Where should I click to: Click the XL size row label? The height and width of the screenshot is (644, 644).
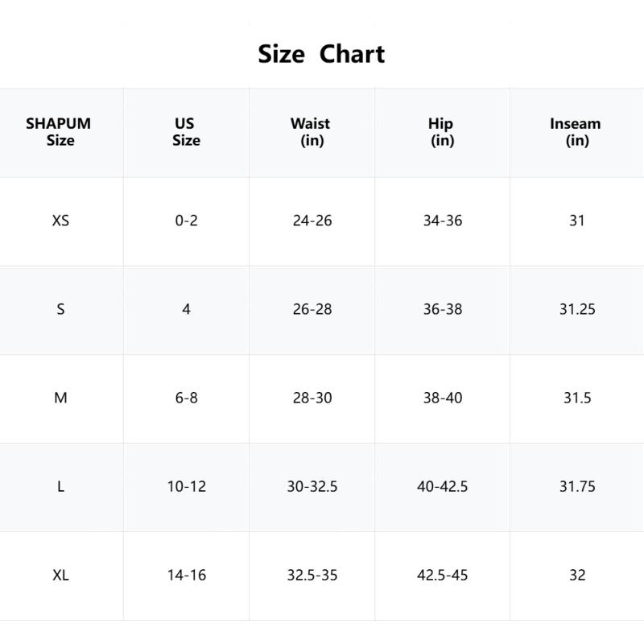60,575
